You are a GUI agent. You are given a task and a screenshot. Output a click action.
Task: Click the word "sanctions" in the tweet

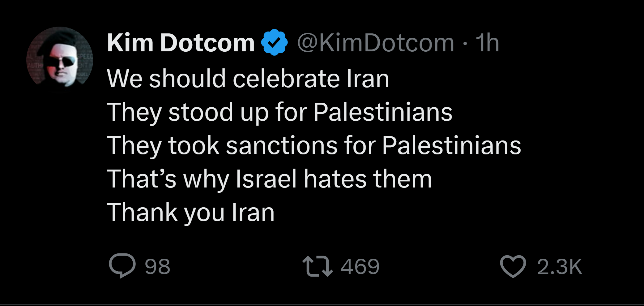[282, 145]
